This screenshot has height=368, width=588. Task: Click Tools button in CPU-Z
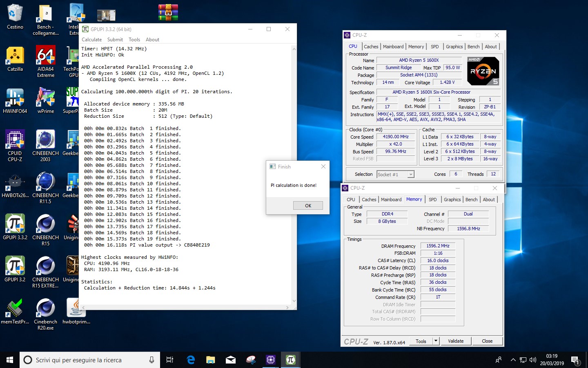[421, 341]
